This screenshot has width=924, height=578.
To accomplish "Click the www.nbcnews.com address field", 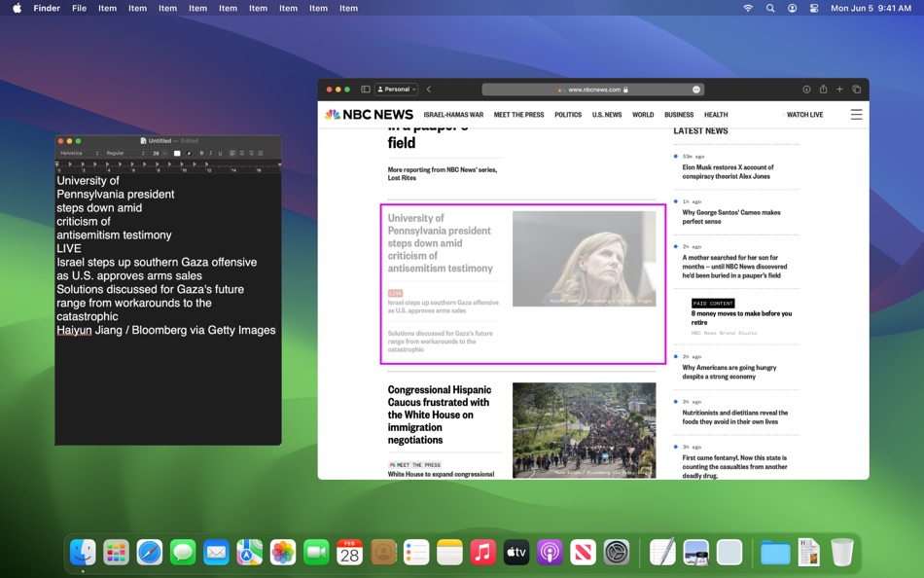I will [593, 90].
